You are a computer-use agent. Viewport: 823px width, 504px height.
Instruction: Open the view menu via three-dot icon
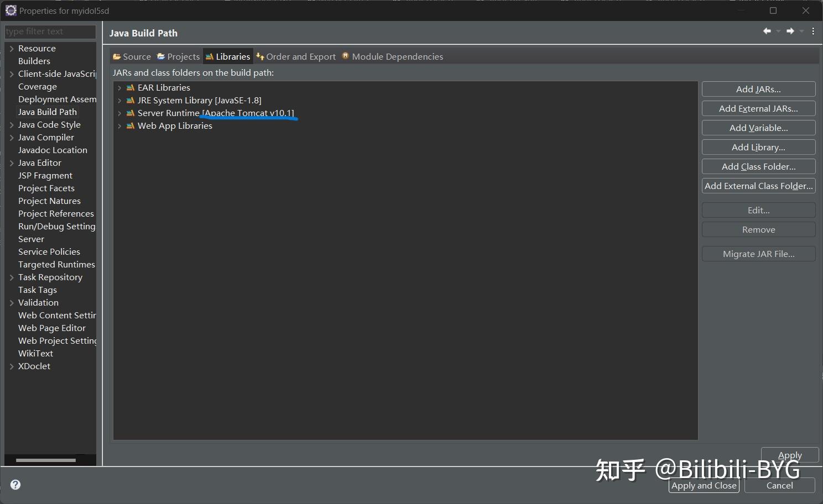coord(813,31)
